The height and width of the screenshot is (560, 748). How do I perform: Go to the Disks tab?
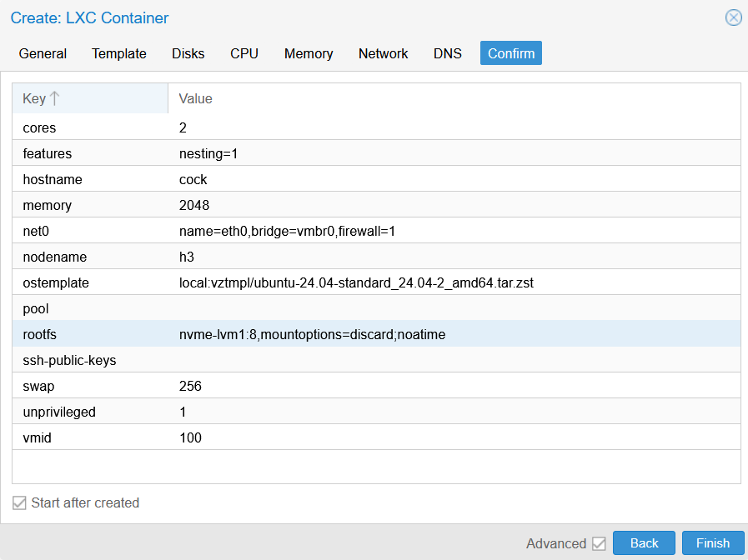tap(188, 53)
